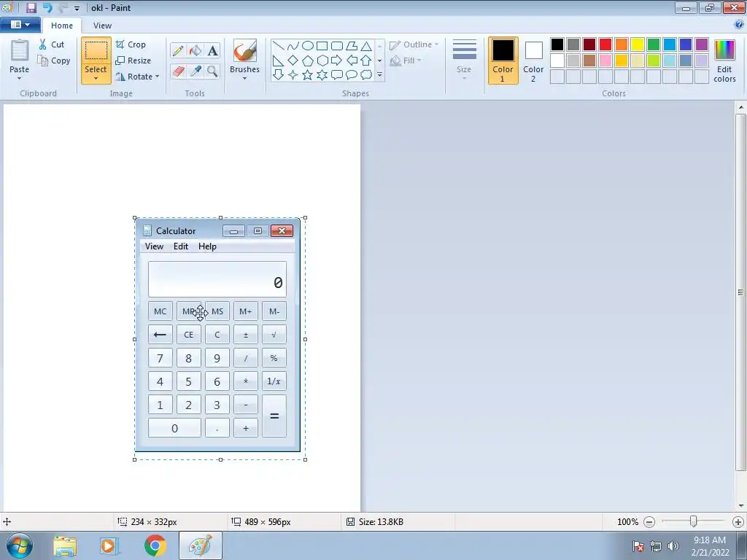Open the Paint file menu button
Image resolution: width=747 pixels, height=560 pixels.
click(20, 25)
